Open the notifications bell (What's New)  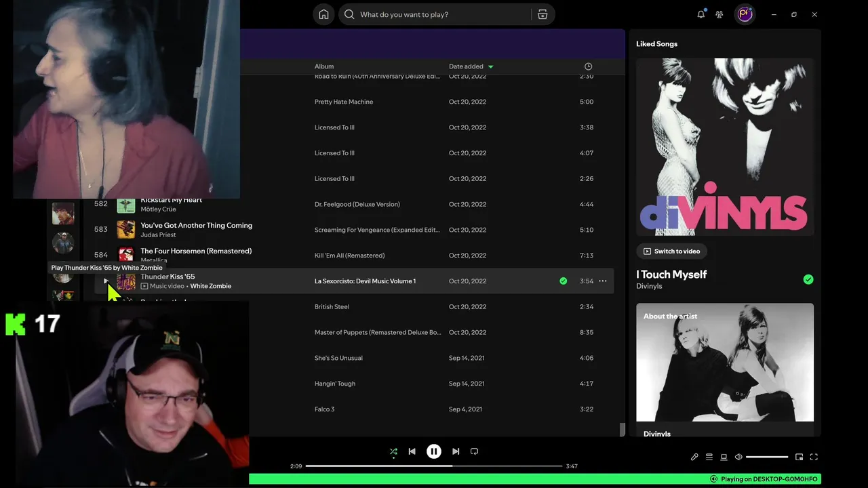(701, 14)
